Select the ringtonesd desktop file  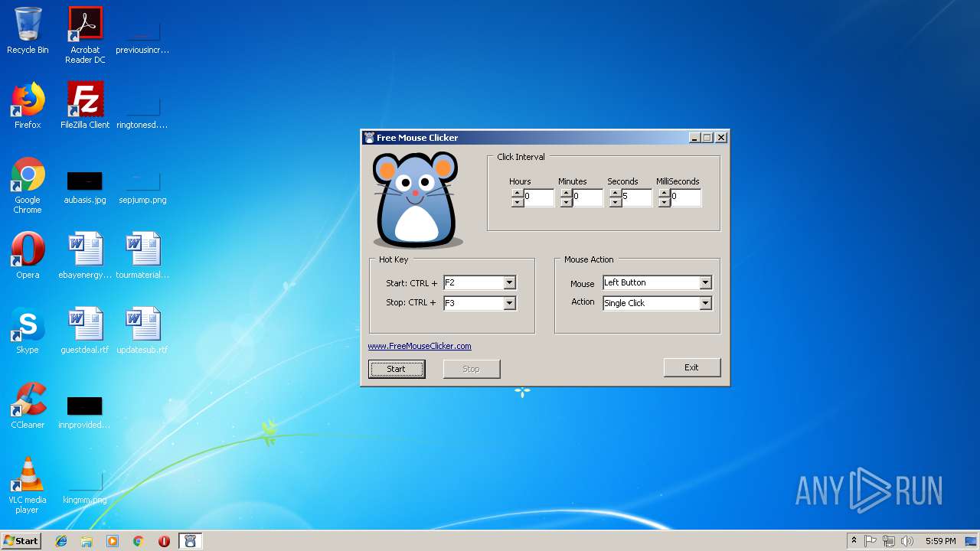click(x=142, y=111)
